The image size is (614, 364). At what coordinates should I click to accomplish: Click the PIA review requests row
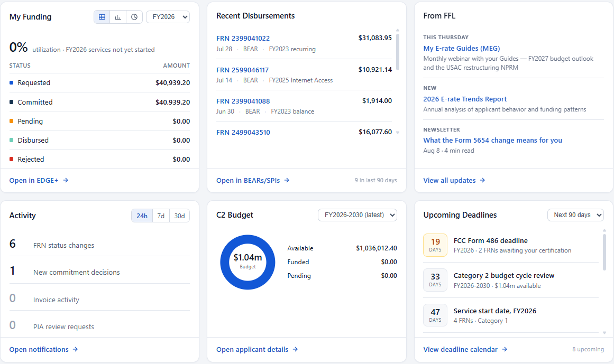tap(99, 325)
